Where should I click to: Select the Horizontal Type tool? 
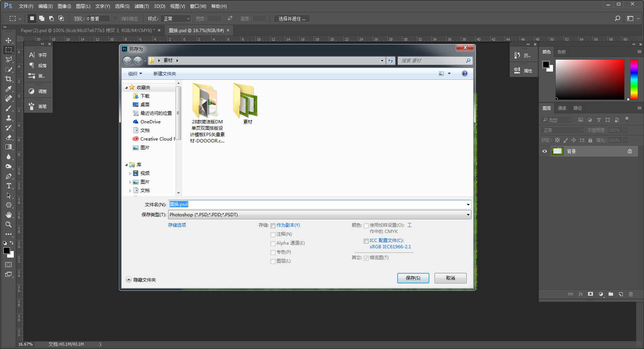coord(9,186)
